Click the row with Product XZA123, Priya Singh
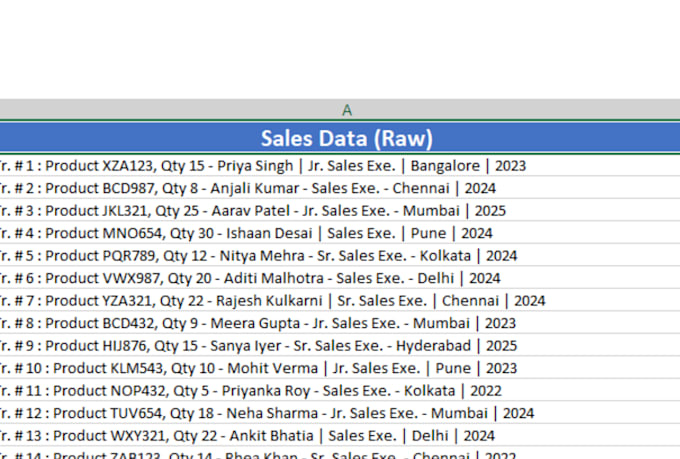This screenshot has height=459, width=680. 340,165
